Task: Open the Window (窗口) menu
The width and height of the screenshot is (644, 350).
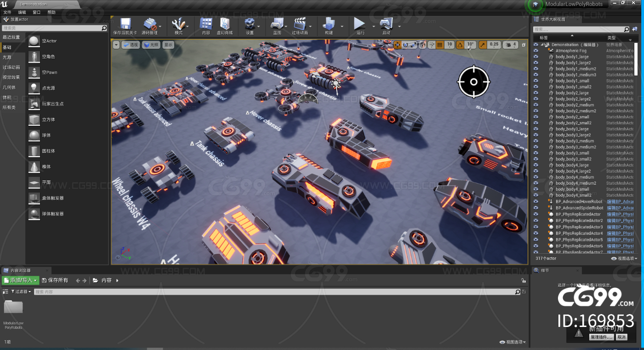Action: (37, 12)
